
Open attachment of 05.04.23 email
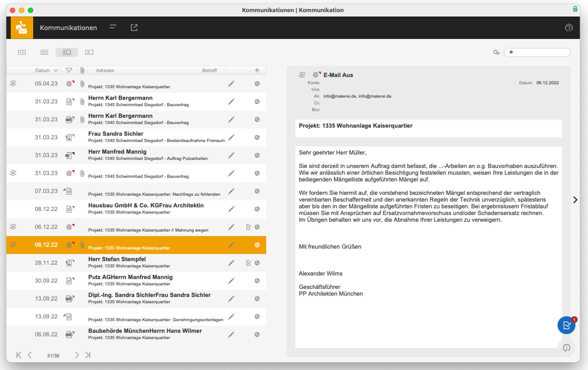tap(82, 84)
